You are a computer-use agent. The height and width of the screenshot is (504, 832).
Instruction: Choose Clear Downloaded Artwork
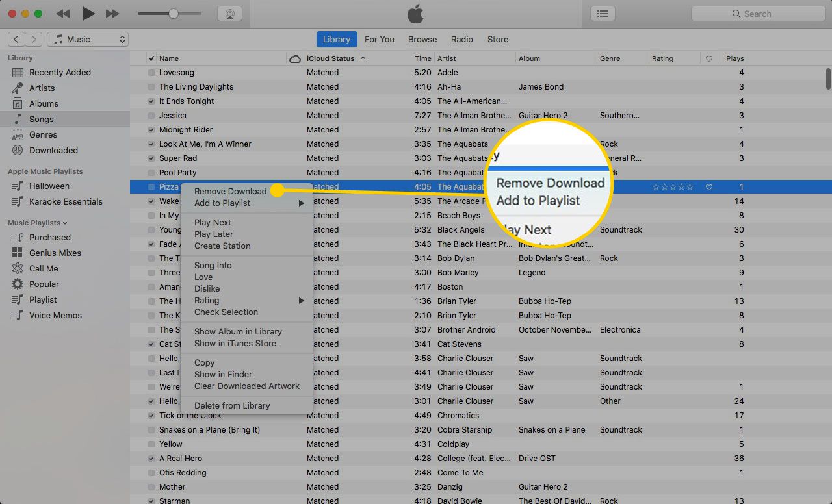click(x=246, y=386)
